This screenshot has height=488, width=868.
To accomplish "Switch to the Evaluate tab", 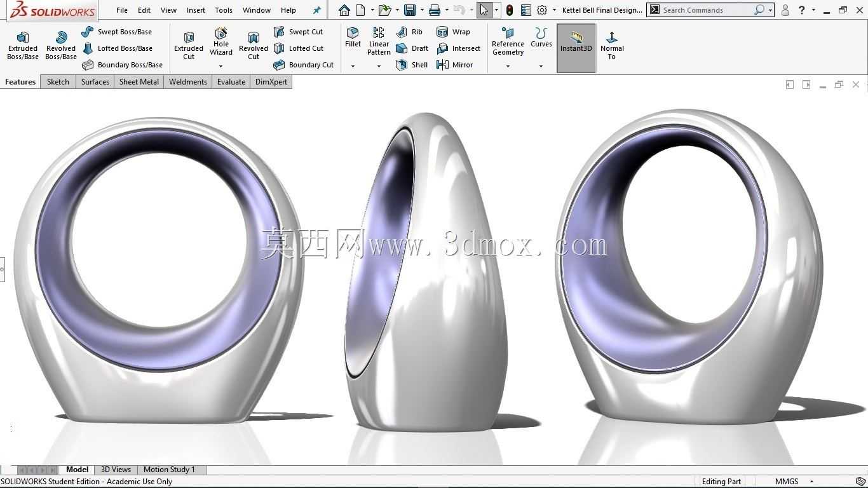I will (x=231, y=82).
